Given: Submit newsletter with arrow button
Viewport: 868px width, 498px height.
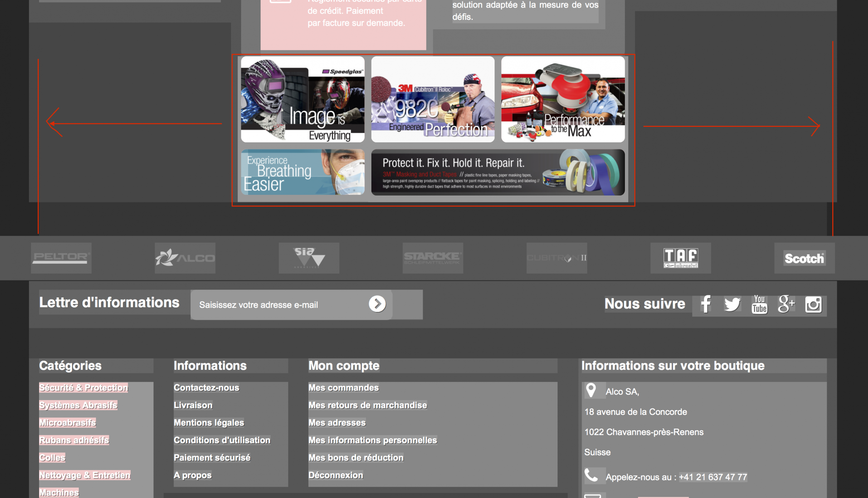Looking at the screenshot, I should coord(377,304).
